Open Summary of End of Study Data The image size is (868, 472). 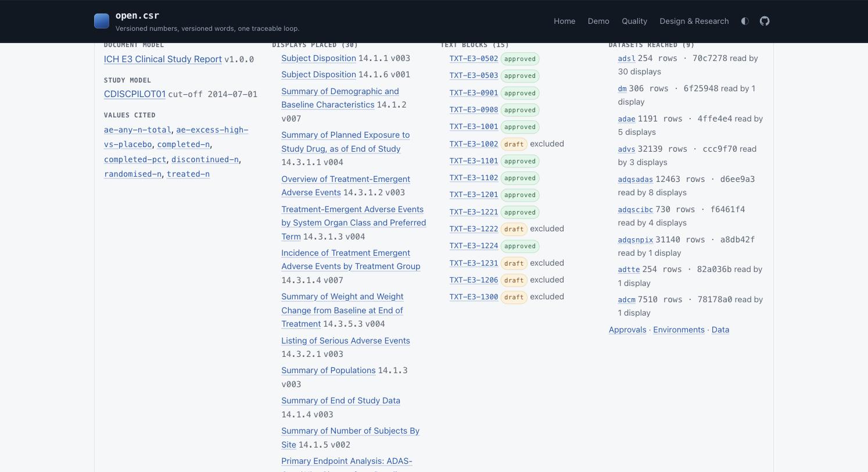pos(340,401)
